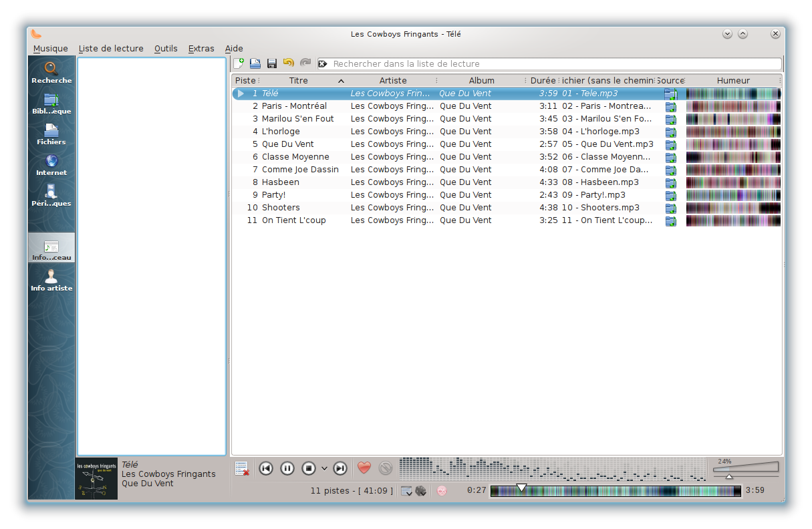Open the Musique menu

click(51, 49)
